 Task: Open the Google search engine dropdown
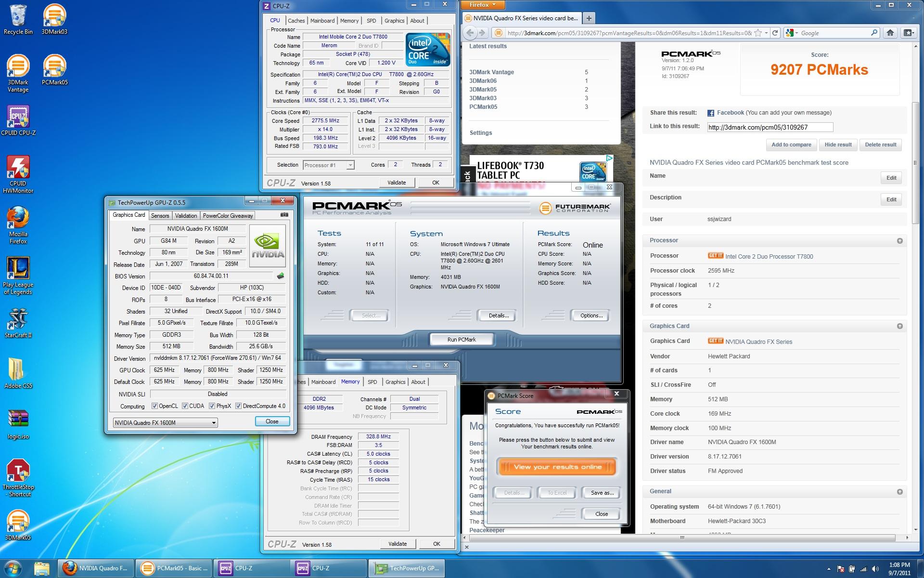792,33
